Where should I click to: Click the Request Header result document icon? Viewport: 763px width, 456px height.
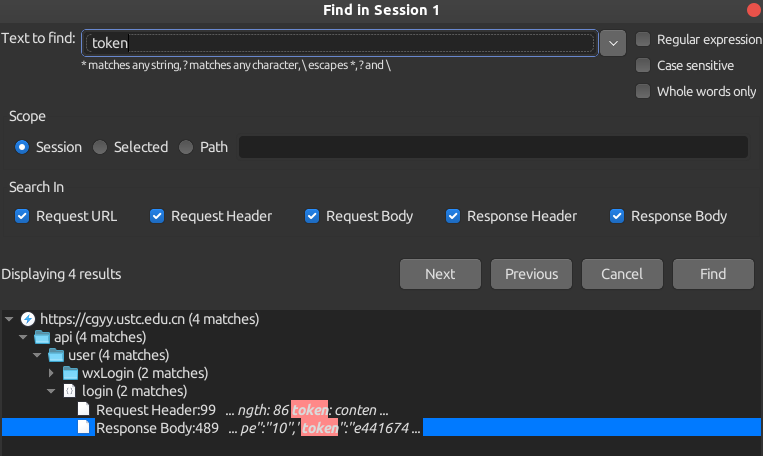click(x=84, y=410)
